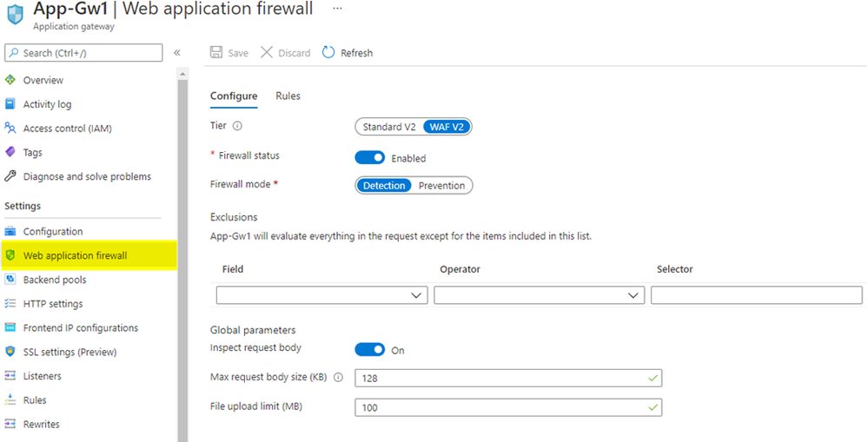This screenshot has width=868, height=442.
Task: Turn off Inspect request body toggle
Action: (370, 350)
